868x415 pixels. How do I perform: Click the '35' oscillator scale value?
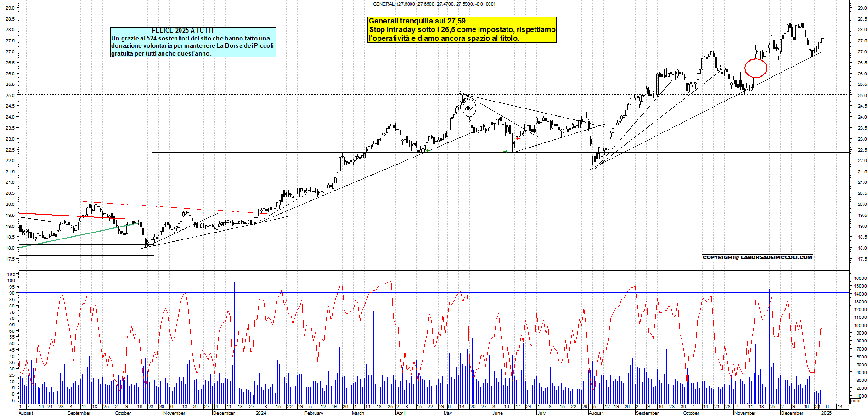pyautogui.click(x=12, y=362)
